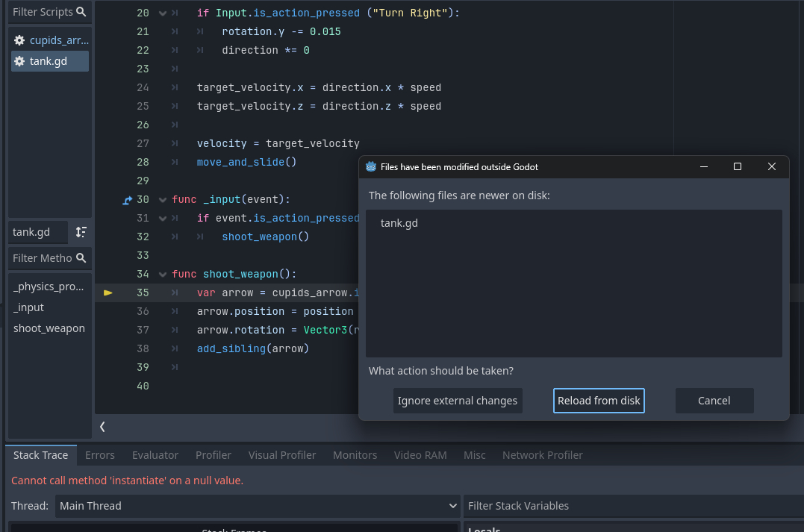Select the shoot_weapon method in the list
This screenshot has width=804, height=532.
coord(49,328)
